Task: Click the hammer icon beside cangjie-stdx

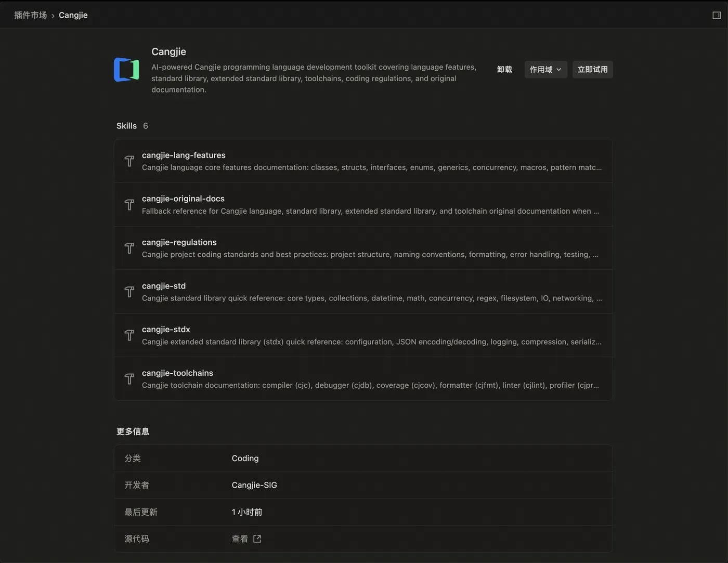Action: (x=129, y=335)
